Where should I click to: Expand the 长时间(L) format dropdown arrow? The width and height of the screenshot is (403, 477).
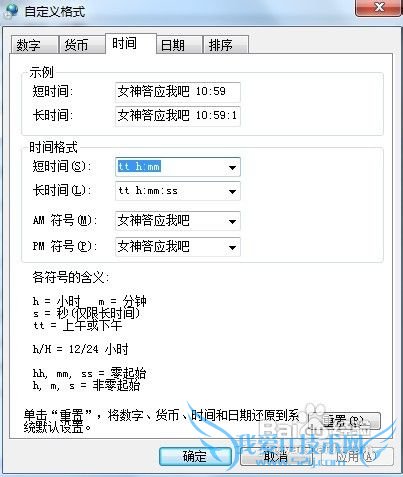[232, 191]
